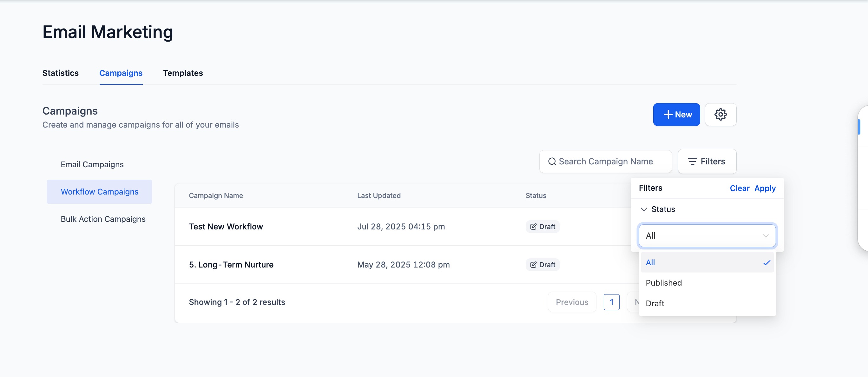Select Email Campaigns in sidebar
Screen dimensions: 868x377
(x=92, y=164)
